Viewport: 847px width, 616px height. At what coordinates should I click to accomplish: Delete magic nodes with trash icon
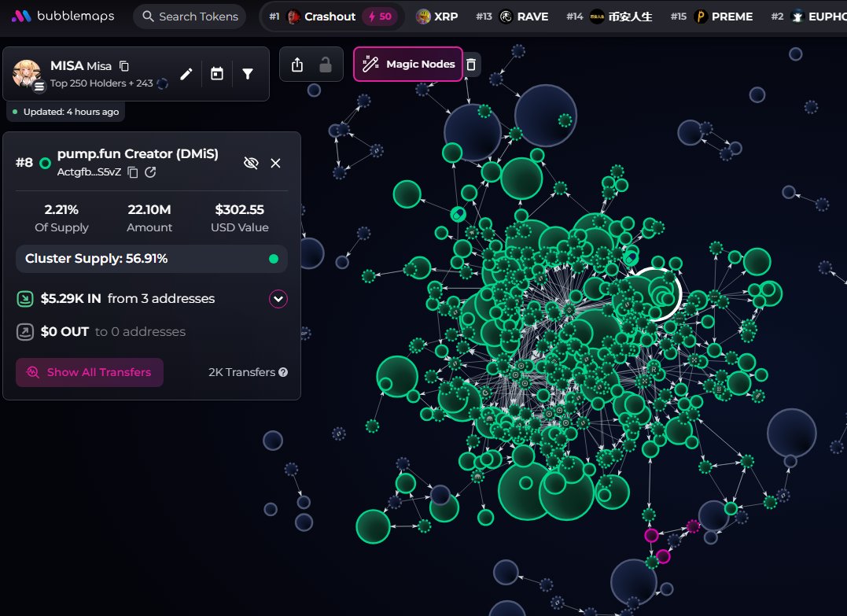click(x=471, y=65)
